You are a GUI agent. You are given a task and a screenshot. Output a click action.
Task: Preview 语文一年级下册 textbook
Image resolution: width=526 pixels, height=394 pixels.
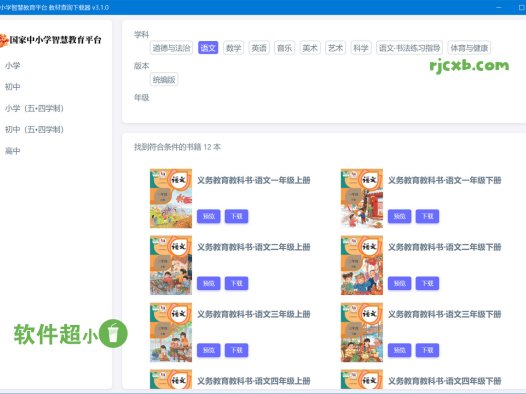pos(400,216)
